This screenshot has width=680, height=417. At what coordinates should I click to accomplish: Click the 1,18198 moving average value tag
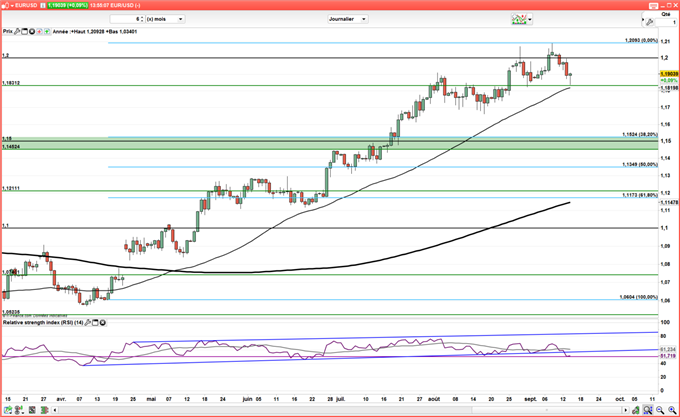[669, 88]
